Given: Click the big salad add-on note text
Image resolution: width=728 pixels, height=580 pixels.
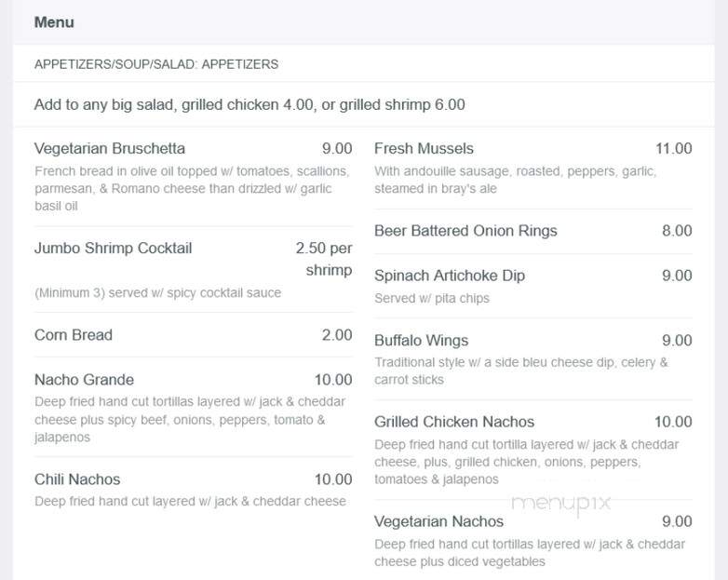Looking at the screenshot, I should (x=249, y=105).
